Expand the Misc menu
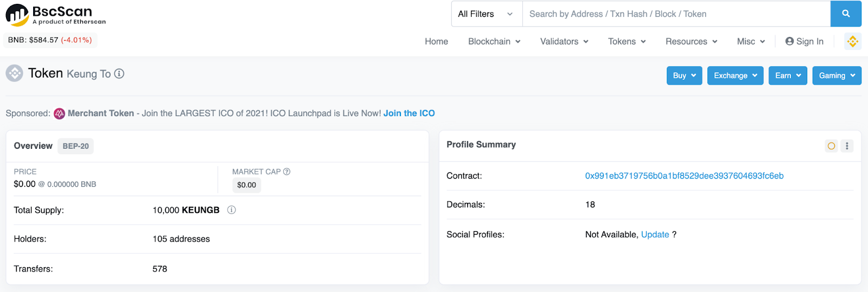Screen dimensions: 868x292 coord(751,41)
